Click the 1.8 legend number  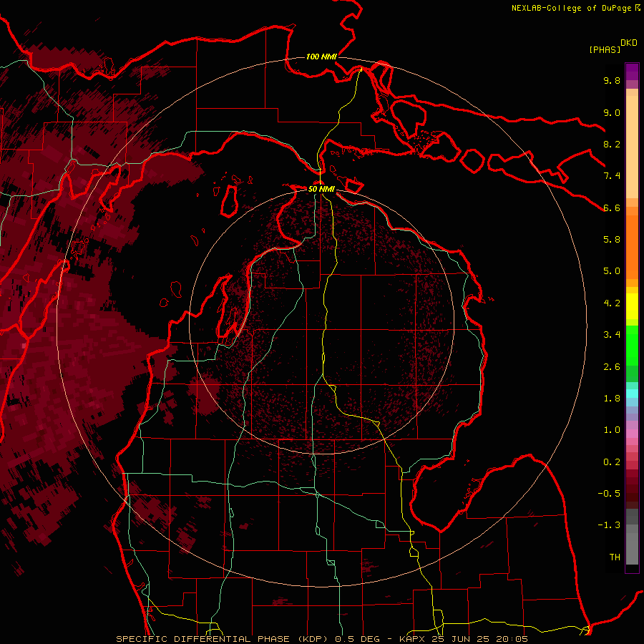pyautogui.click(x=612, y=399)
